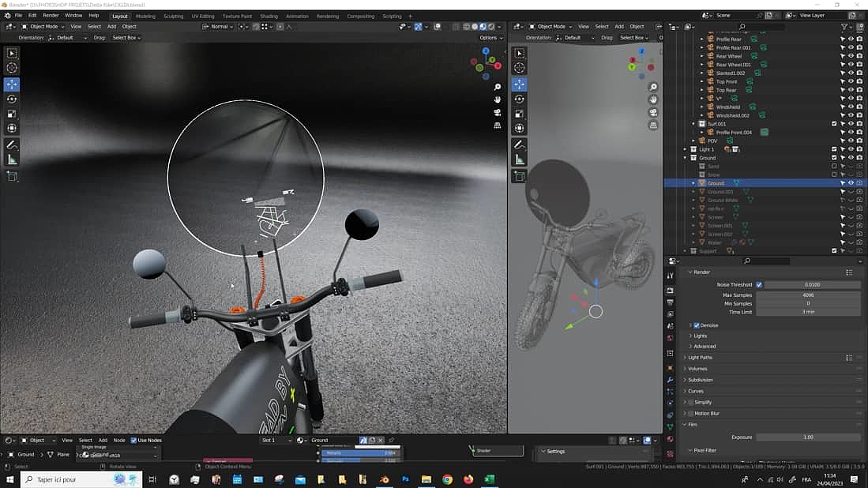This screenshot has width=868, height=488.
Task: Open the Render menu in top bar
Action: coord(51,16)
